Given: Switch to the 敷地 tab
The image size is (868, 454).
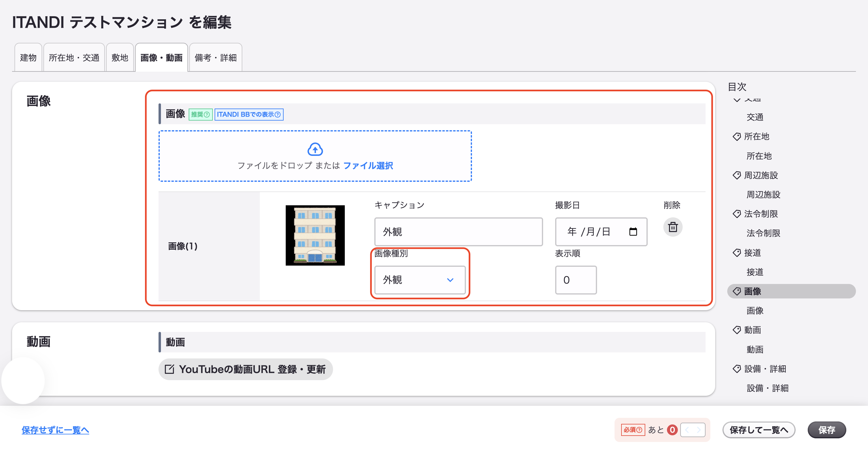Looking at the screenshot, I should [120, 58].
